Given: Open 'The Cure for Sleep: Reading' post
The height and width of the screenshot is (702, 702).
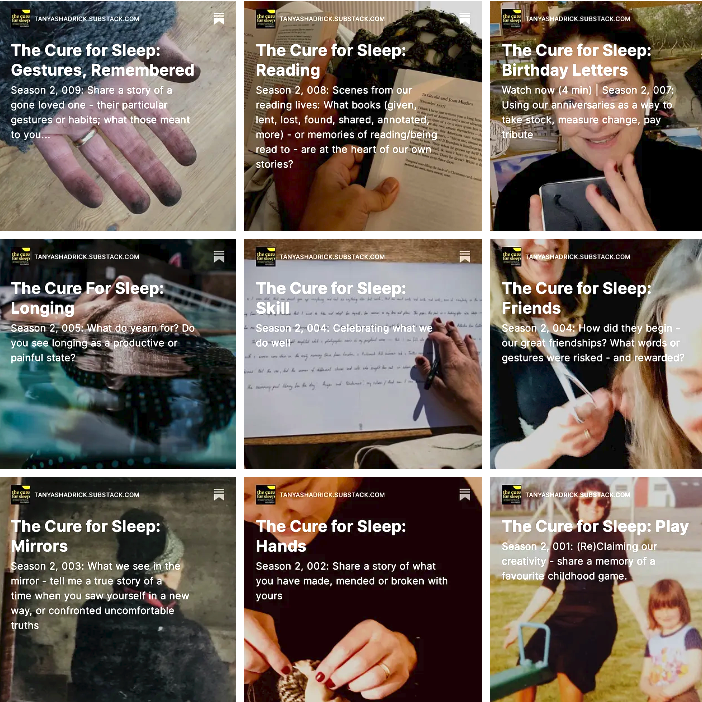Looking at the screenshot, I should click(x=331, y=60).
